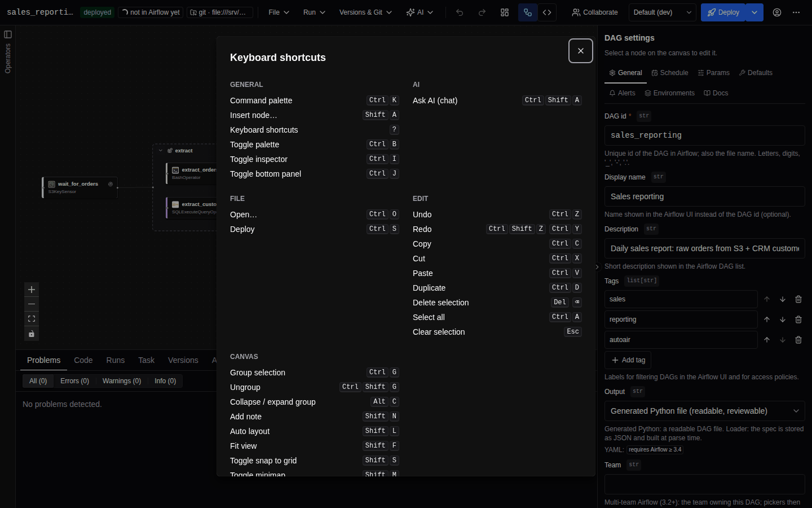This screenshot has width=812, height=508.
Task: Open the AI menu dropdown
Action: pos(420,12)
